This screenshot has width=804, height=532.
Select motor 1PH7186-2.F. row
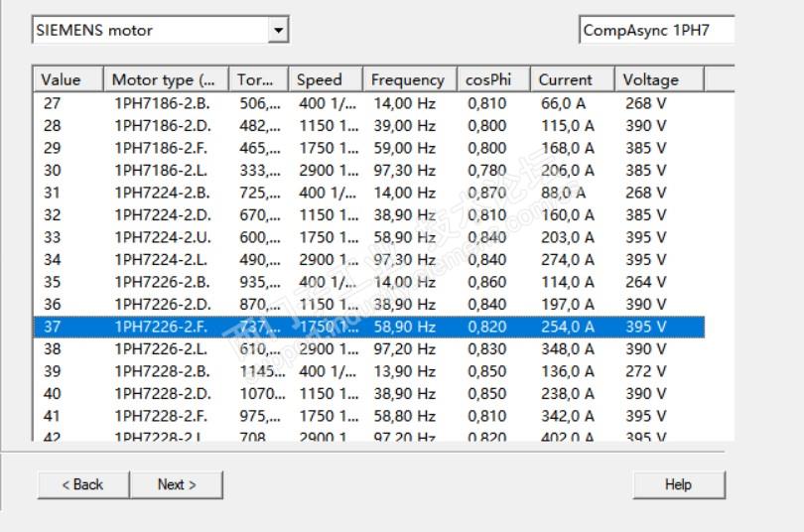pyautogui.click(x=369, y=148)
